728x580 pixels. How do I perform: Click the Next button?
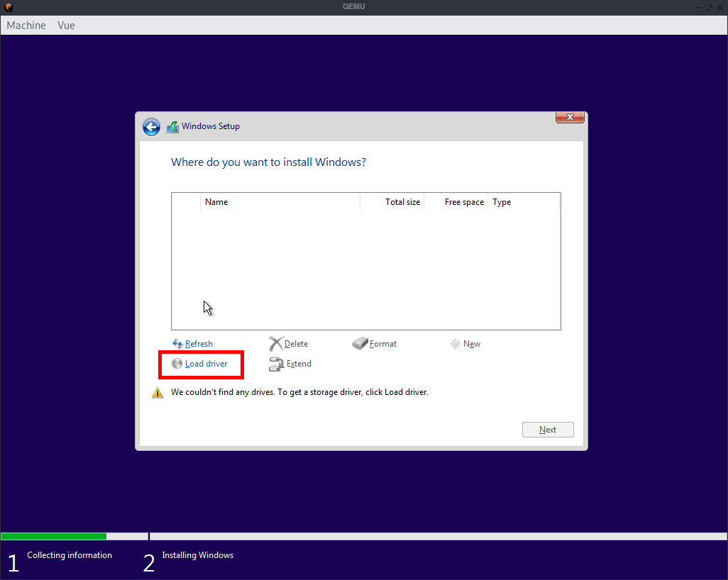pos(547,429)
